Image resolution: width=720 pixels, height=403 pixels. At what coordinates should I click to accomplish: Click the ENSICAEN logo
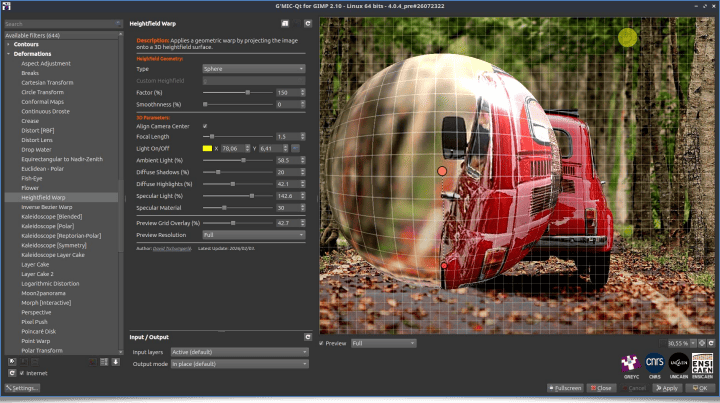[703, 366]
